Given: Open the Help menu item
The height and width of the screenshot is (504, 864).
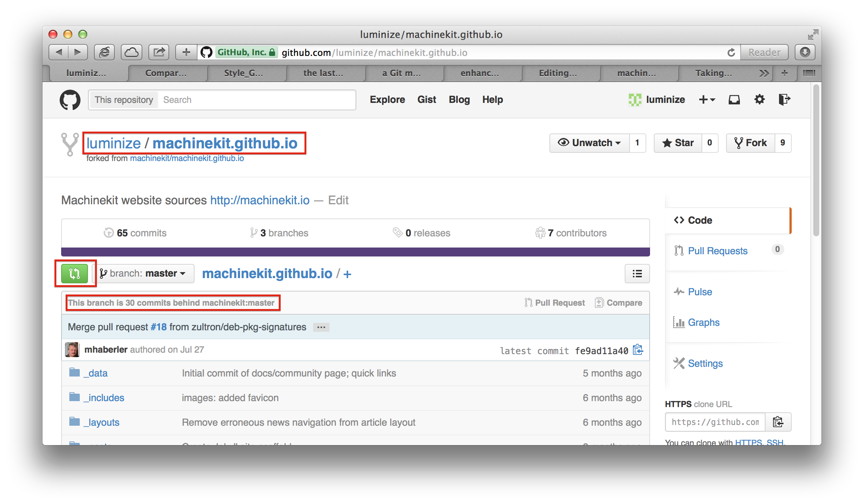Looking at the screenshot, I should click(492, 99).
